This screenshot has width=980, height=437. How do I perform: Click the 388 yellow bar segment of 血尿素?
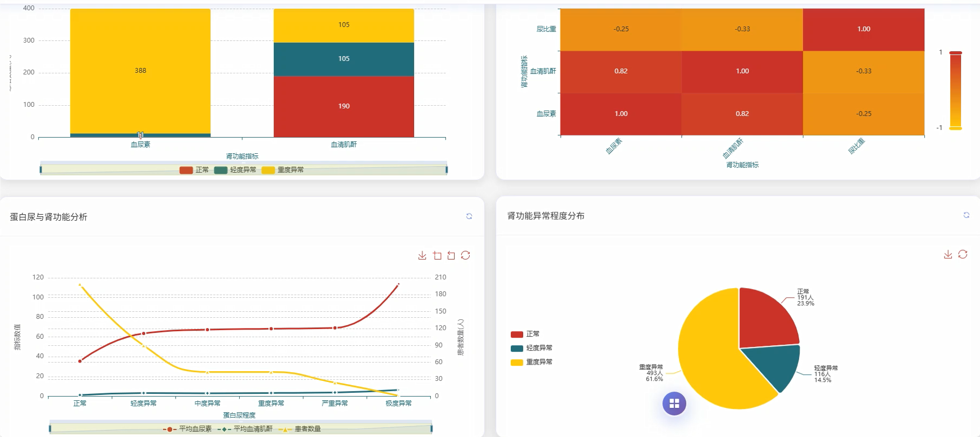coord(140,71)
